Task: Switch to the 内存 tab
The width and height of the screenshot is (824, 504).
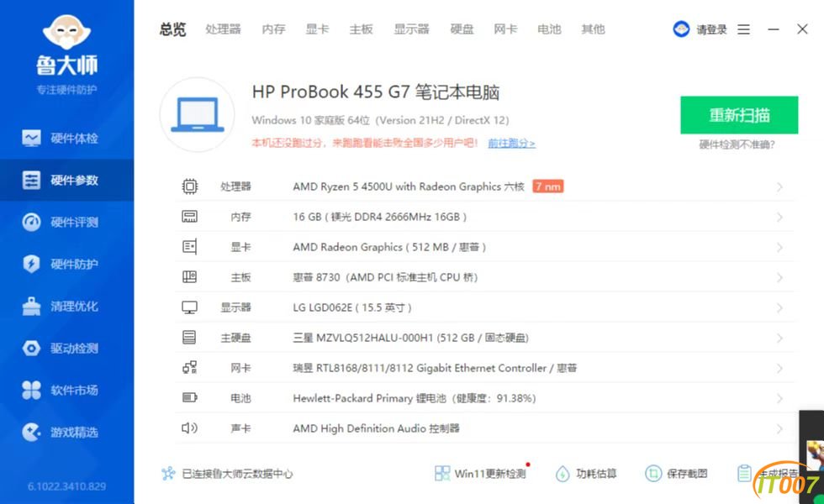Action: tap(273, 29)
